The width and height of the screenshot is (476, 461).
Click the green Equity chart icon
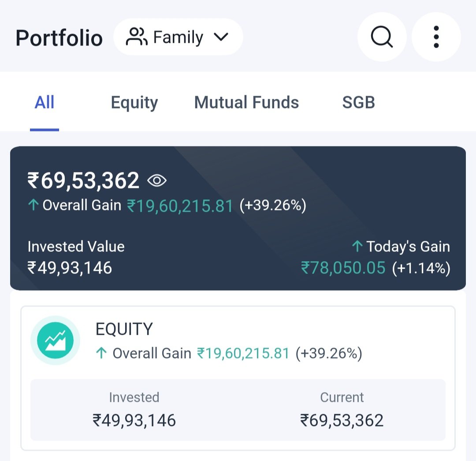55,341
